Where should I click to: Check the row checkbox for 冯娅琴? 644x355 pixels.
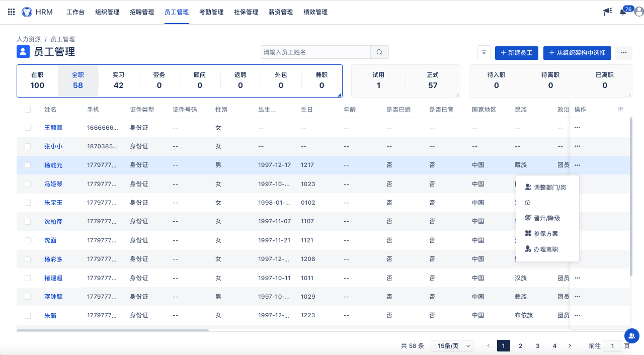(28, 184)
